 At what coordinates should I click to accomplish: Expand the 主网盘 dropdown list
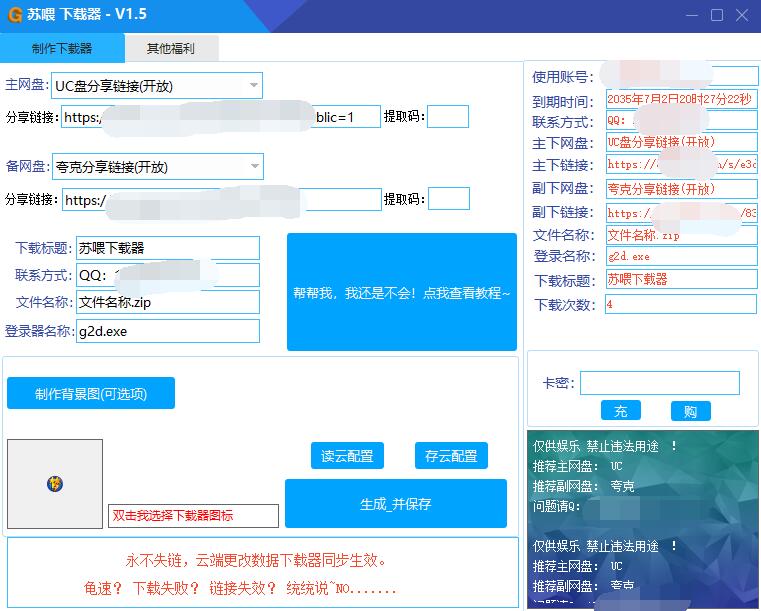pos(254,85)
